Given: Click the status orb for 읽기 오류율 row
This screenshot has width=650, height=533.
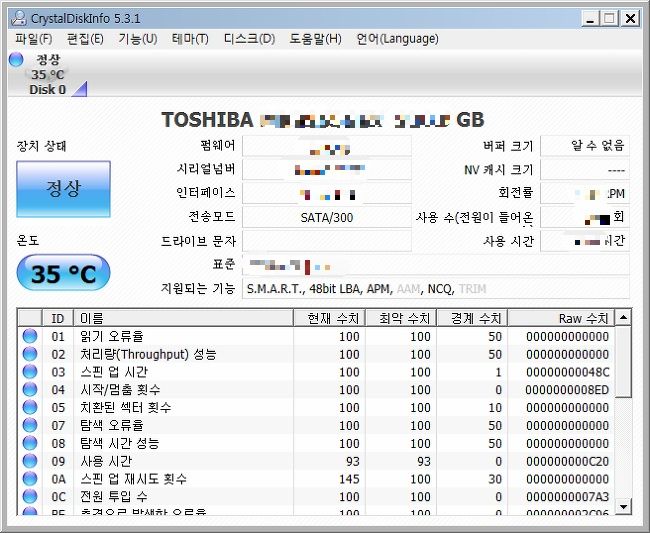Looking at the screenshot, I should click(x=30, y=336).
